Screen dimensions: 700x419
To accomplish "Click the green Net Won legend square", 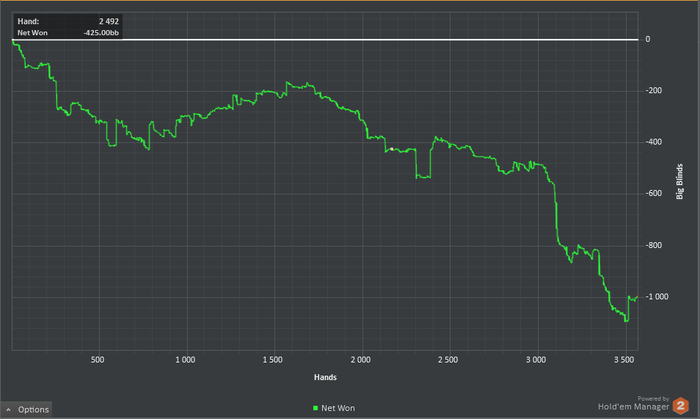I will [x=316, y=408].
